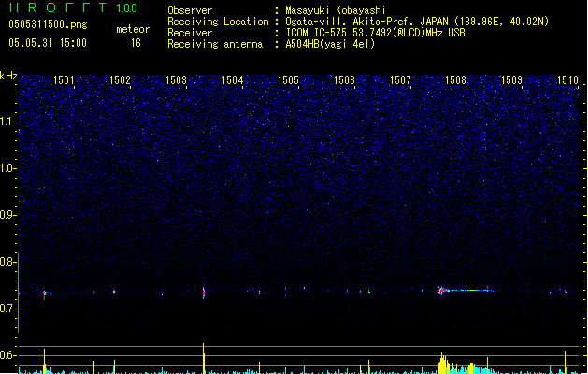Click the 1506 time marker

point(344,80)
